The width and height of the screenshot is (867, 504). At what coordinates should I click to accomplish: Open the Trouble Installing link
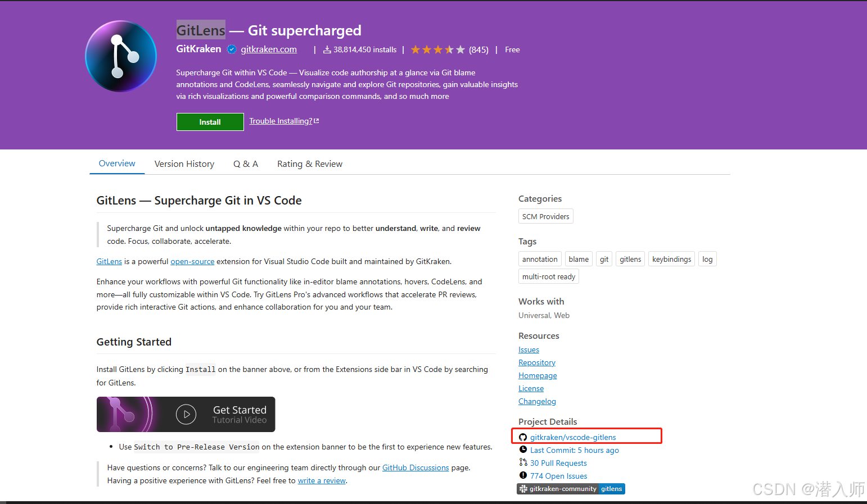pyautogui.click(x=281, y=121)
